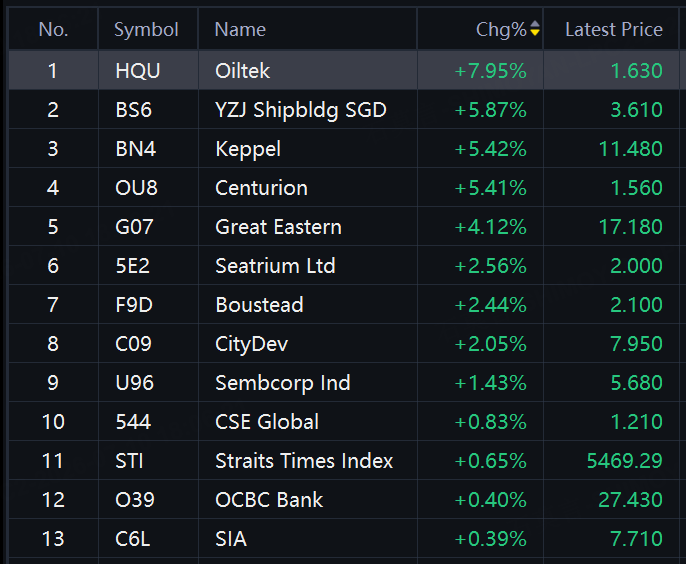The height and width of the screenshot is (564, 686).
Task: Click Keppel's latest price 11.480
Action: [630, 149]
